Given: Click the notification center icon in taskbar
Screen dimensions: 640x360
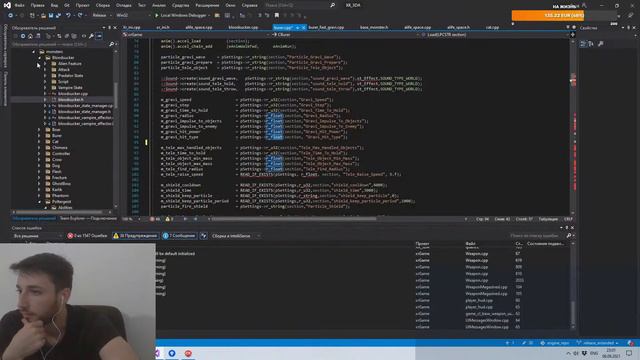Looking at the screenshot, I should 629,353.
